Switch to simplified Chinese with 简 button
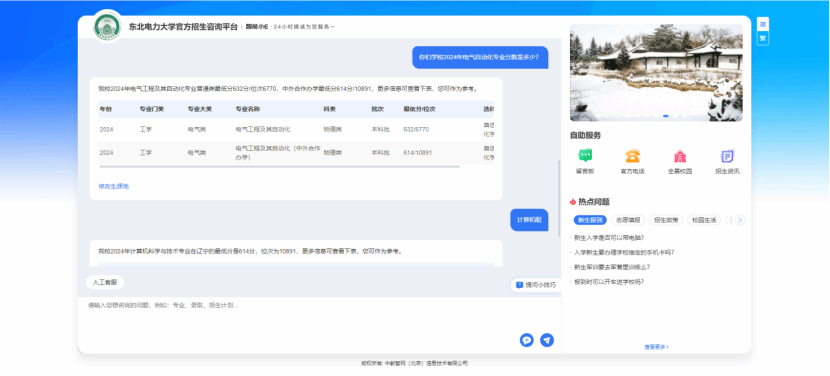830x376 pixels. coord(763,24)
